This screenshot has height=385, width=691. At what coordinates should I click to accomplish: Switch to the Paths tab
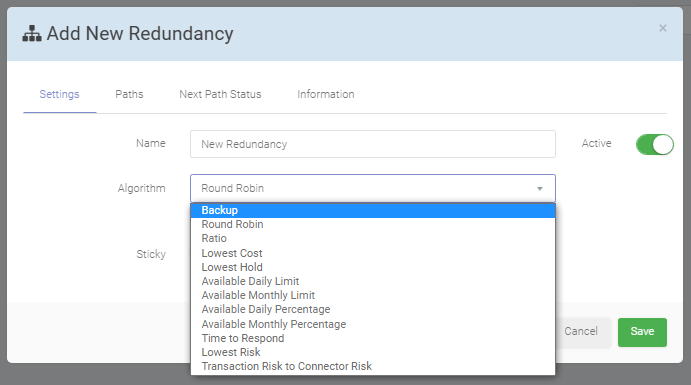point(129,94)
